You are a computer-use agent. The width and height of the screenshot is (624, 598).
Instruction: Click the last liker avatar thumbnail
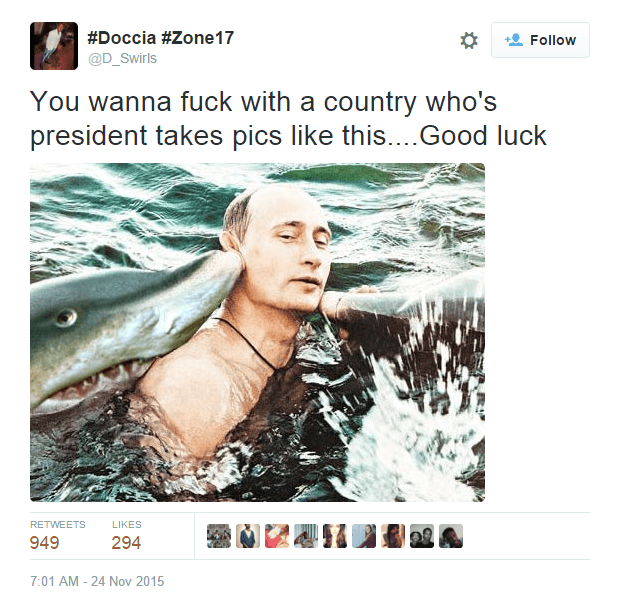(451, 536)
